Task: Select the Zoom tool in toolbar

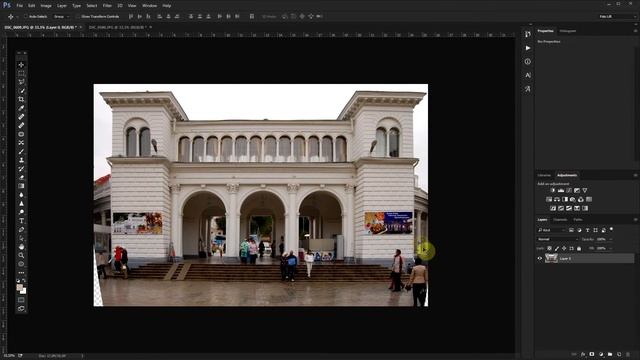Action: (x=21, y=256)
